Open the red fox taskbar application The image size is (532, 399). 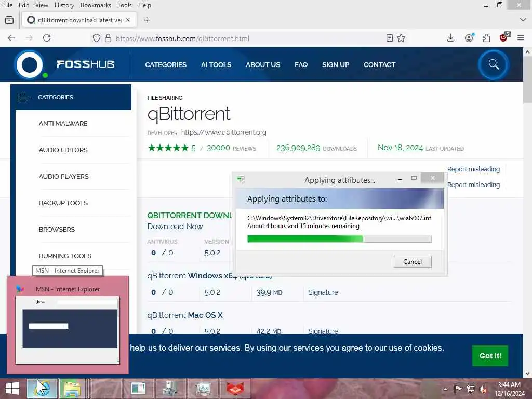click(235, 389)
